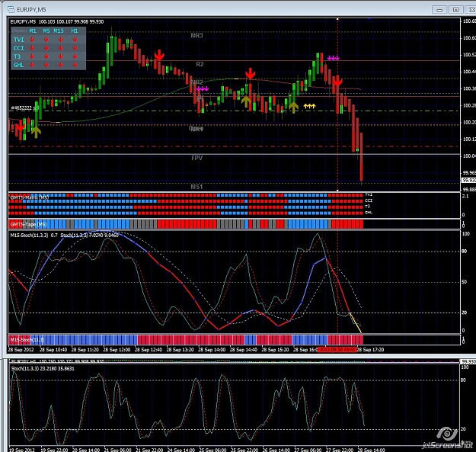Click the M15-Stoch(11,3,3) indicator title
The image size is (476, 452).
coord(29,235)
